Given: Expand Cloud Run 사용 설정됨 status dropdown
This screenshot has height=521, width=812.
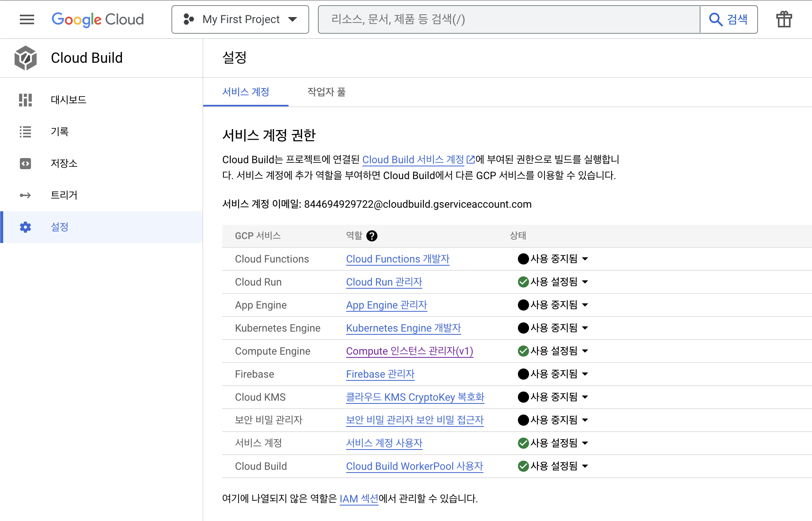Looking at the screenshot, I should (x=585, y=282).
